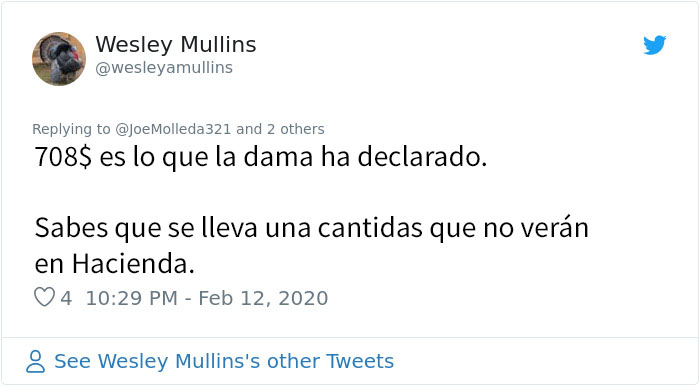700x386 pixels.
Task: Click the word "Tweets" in footer link
Action: tap(360, 361)
